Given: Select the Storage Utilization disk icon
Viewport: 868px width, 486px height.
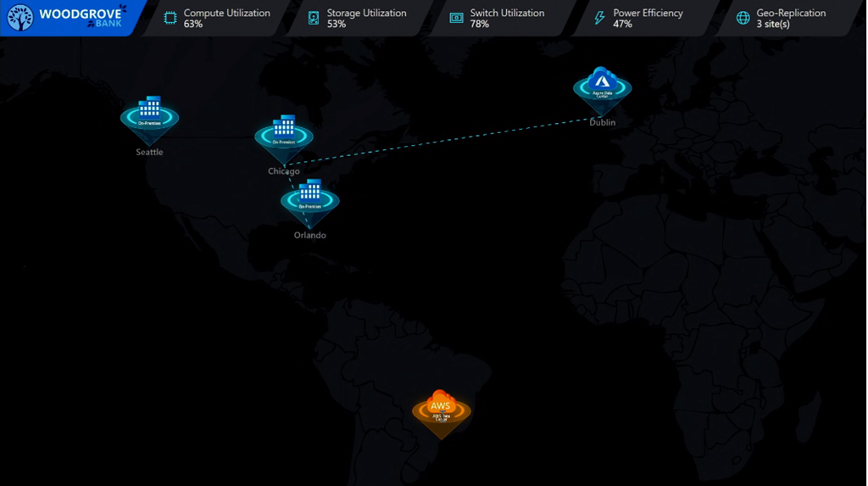Looking at the screenshot, I should [314, 19].
